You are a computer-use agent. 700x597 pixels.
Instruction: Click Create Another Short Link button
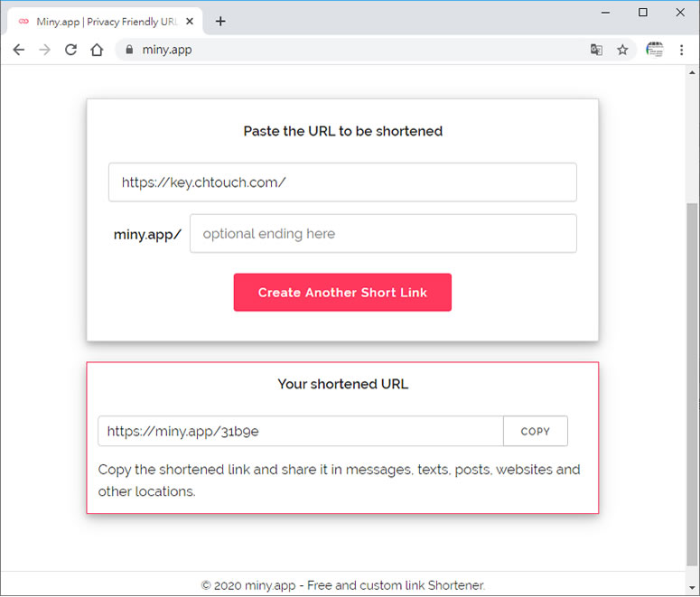pyautogui.click(x=342, y=293)
